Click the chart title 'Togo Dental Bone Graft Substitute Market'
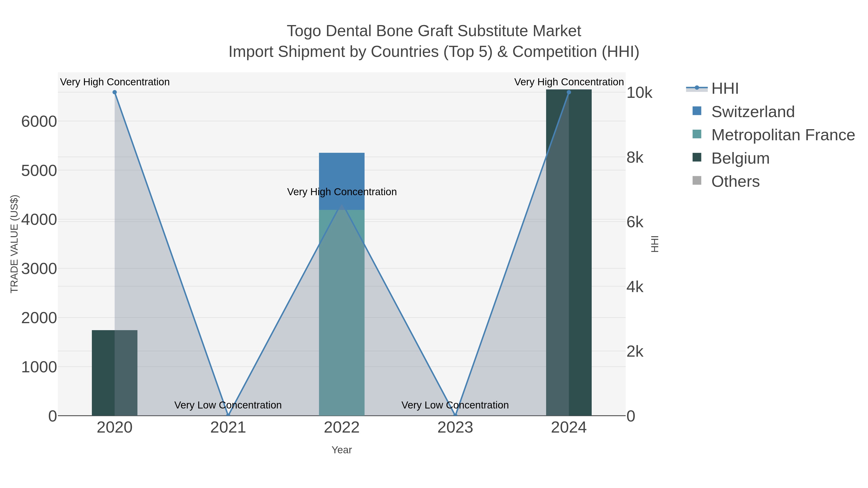The image size is (868, 488). (x=434, y=31)
